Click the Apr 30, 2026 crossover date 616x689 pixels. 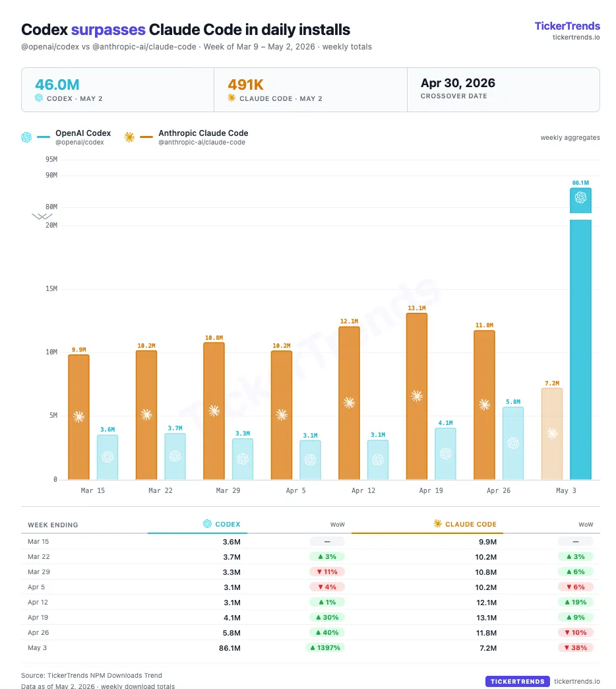point(458,82)
